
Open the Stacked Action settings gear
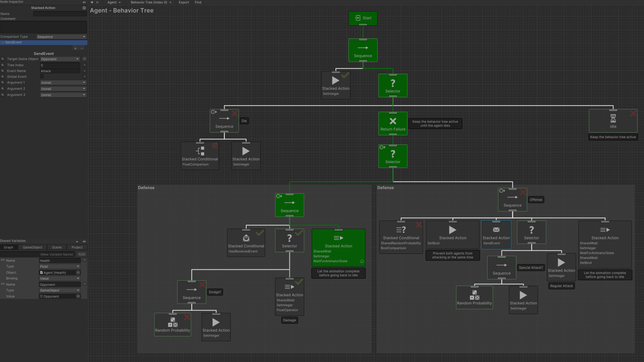[x=84, y=8]
